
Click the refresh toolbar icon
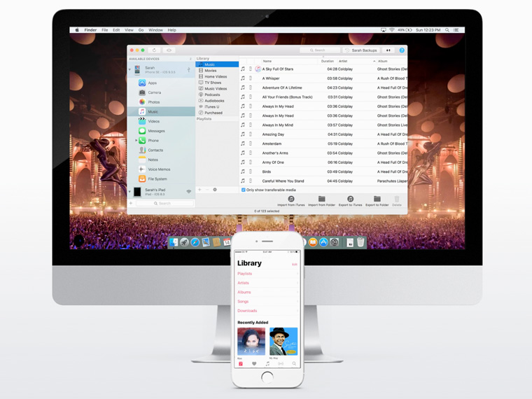(x=154, y=50)
